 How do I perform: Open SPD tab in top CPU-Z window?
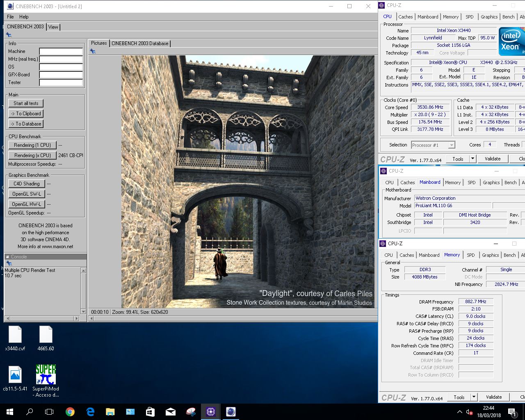pos(469,17)
